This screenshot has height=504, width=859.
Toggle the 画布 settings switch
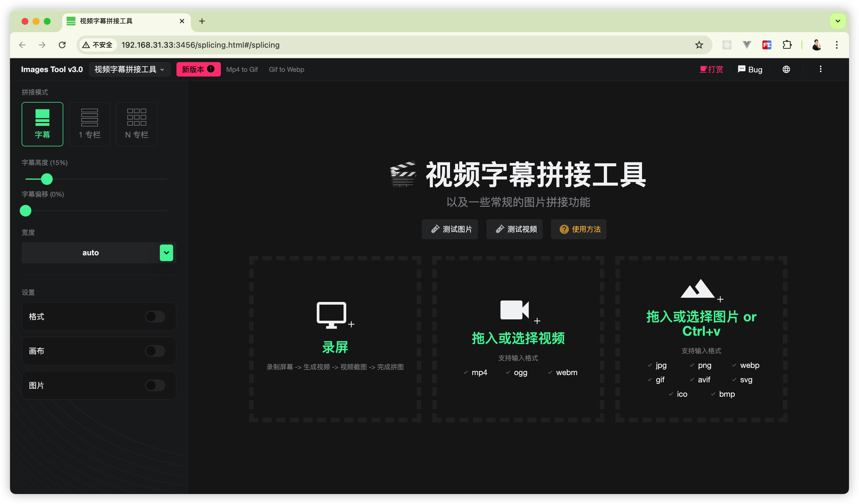point(155,351)
